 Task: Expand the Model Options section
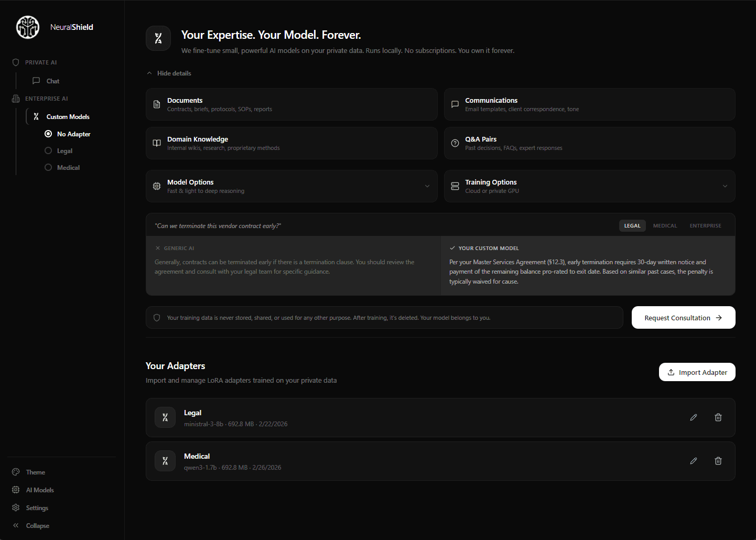[427, 186]
